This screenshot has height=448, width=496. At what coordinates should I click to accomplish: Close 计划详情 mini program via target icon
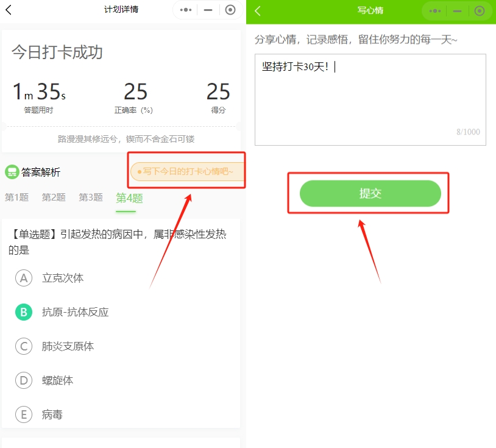(x=230, y=10)
